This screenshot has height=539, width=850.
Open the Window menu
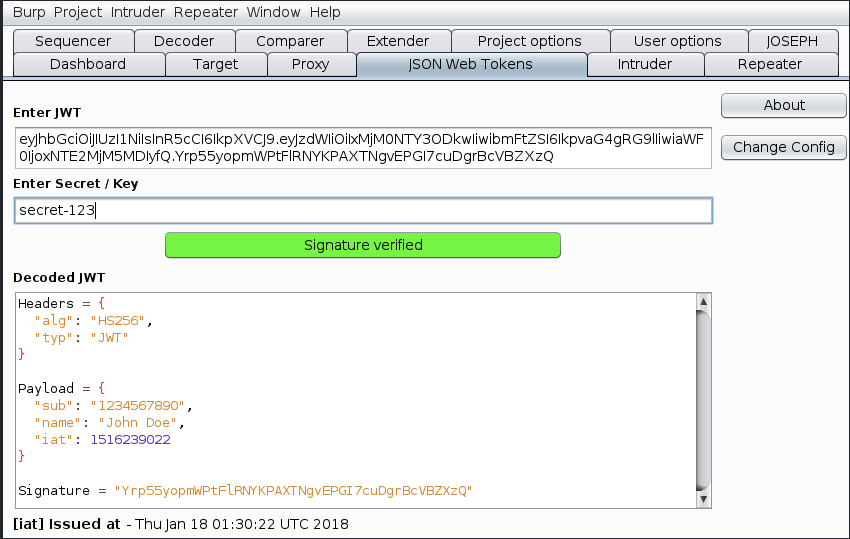[x=273, y=12]
